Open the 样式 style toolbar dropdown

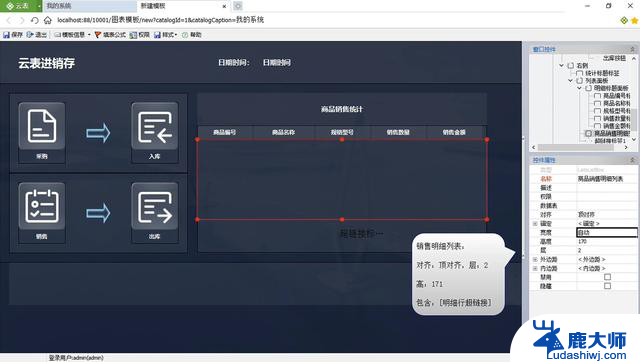tap(165, 35)
